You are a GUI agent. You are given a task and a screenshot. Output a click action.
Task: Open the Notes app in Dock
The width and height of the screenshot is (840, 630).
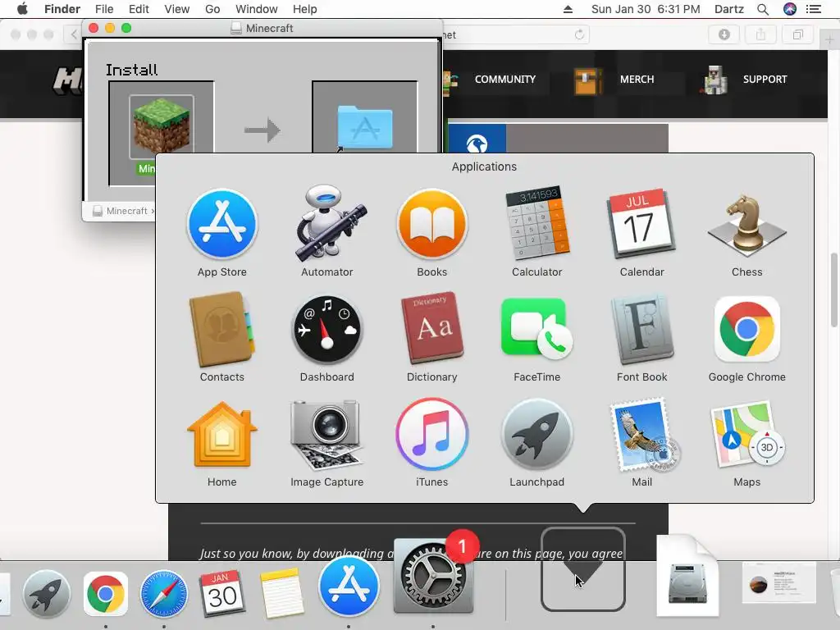pos(281,593)
